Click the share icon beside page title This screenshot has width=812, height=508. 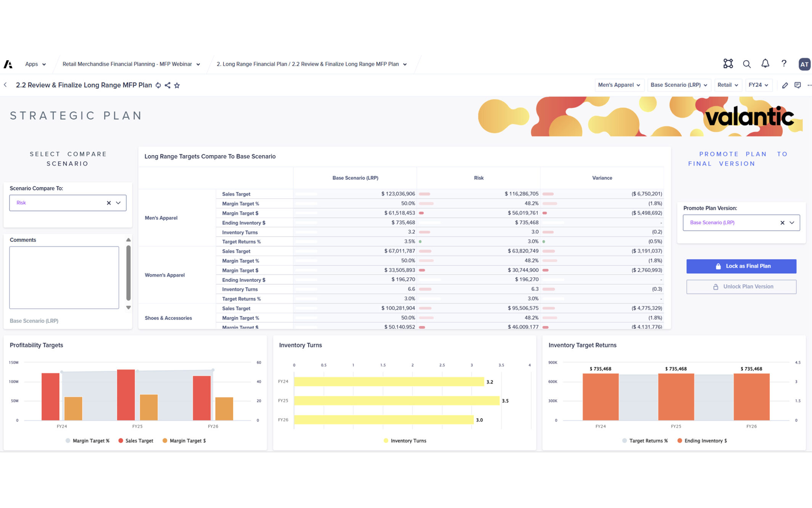coord(168,85)
